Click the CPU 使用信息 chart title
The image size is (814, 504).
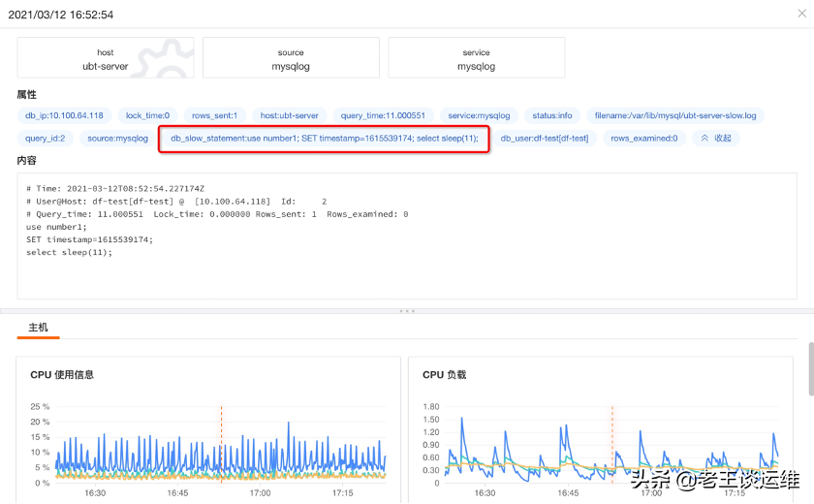62,375
